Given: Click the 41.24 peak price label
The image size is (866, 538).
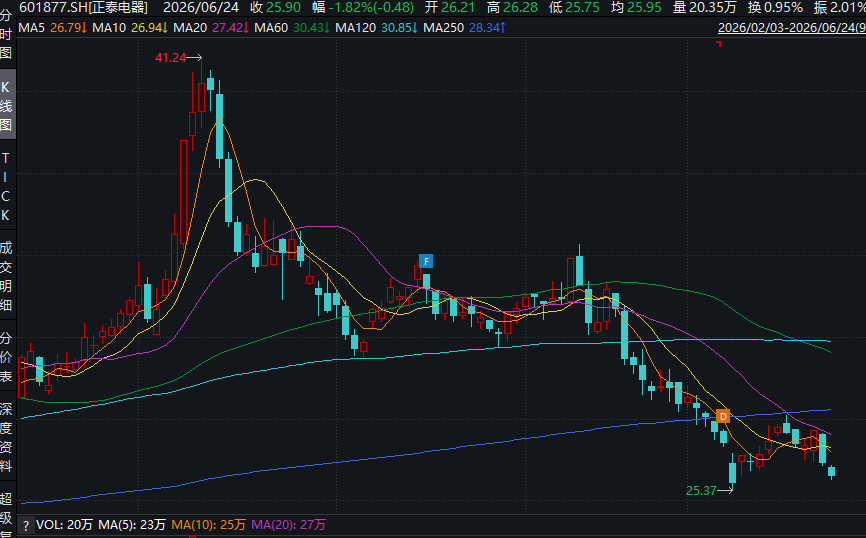Looking at the screenshot, I should point(171,57).
